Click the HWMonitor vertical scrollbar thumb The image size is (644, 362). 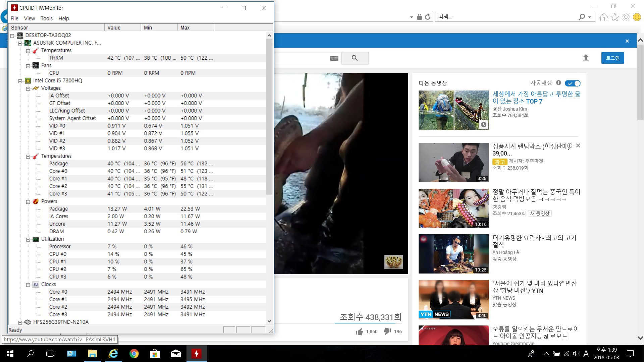click(269, 116)
